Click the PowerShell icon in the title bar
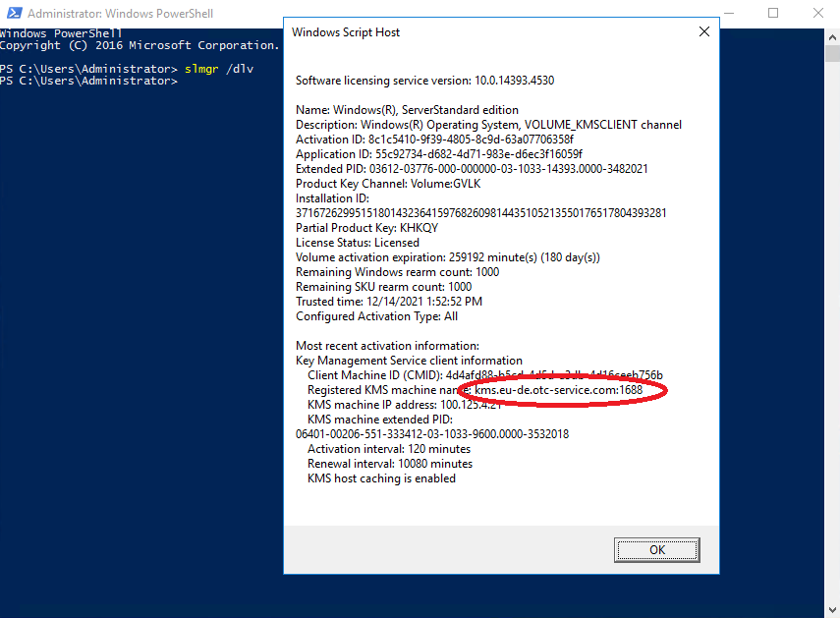 tap(14, 13)
